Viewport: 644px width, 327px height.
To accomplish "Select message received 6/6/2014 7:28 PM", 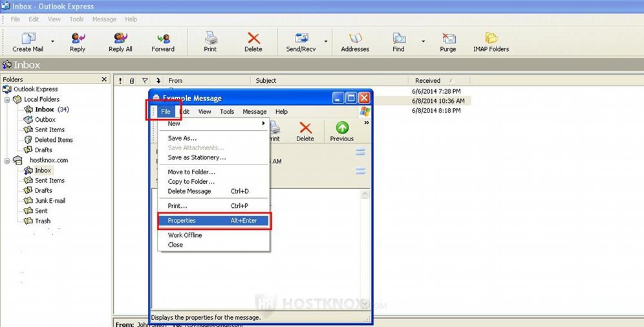I will tap(436, 91).
